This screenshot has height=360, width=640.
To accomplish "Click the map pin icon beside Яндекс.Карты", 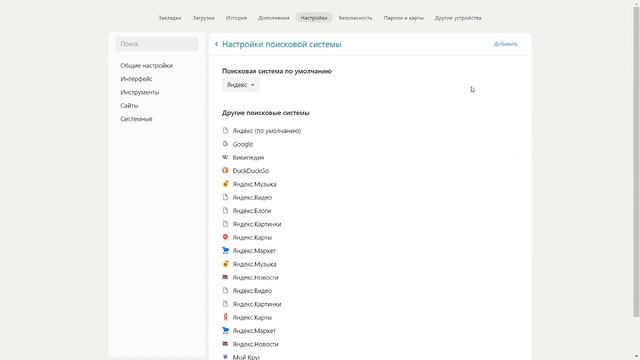I will [225, 237].
